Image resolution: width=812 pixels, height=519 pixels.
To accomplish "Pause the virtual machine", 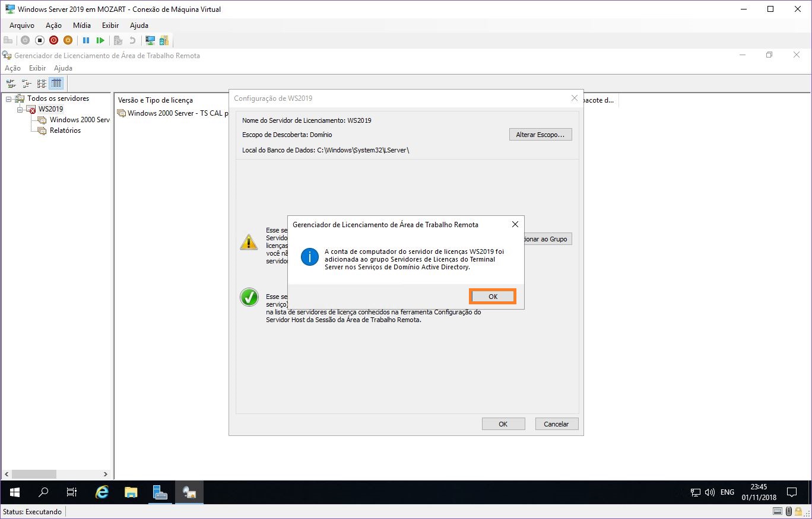I will click(x=86, y=40).
